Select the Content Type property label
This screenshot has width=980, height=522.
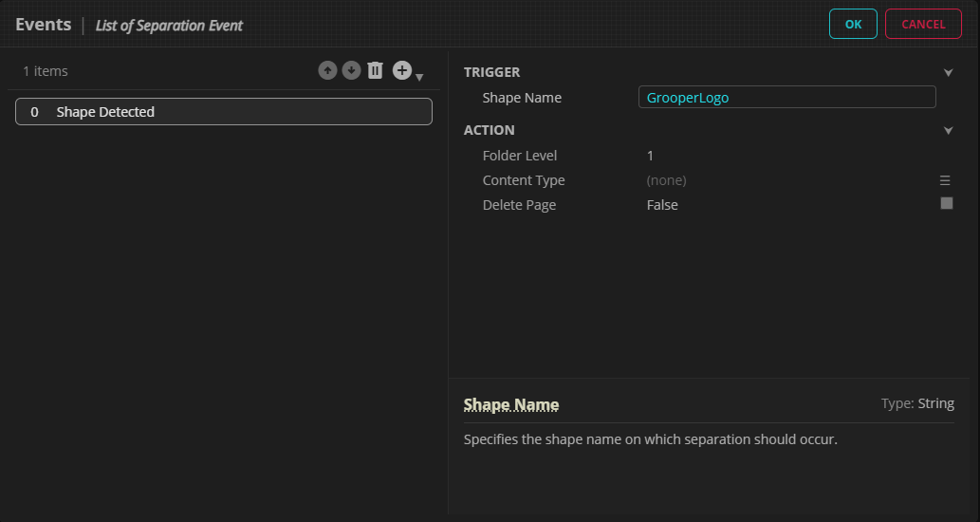pyautogui.click(x=524, y=180)
